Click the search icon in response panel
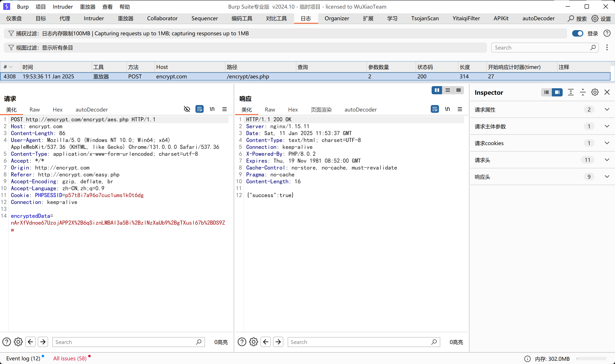This screenshot has width=615, height=364. (x=434, y=342)
